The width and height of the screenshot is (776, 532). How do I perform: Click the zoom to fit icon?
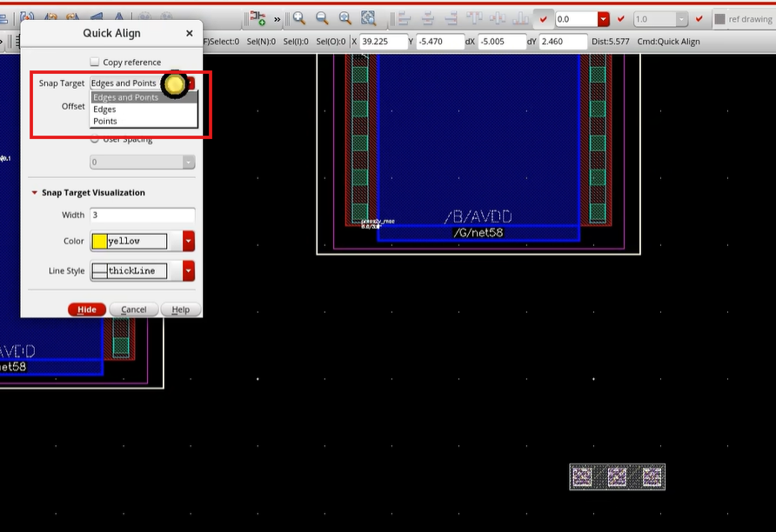345,19
